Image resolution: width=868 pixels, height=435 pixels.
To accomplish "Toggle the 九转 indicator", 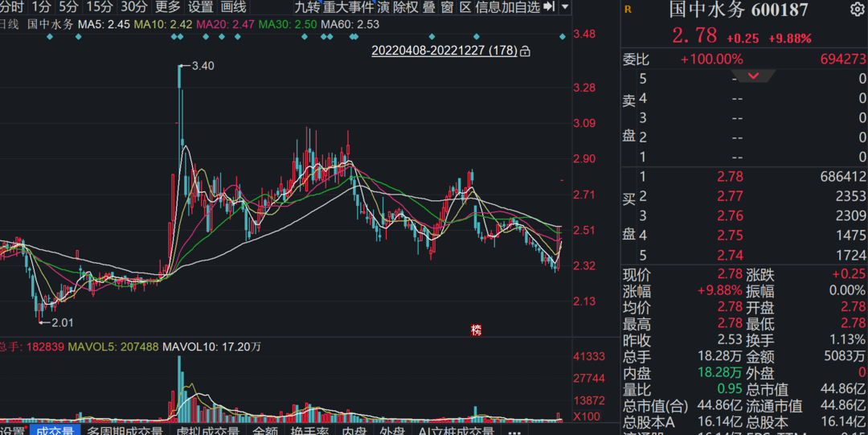I will 307,6.
